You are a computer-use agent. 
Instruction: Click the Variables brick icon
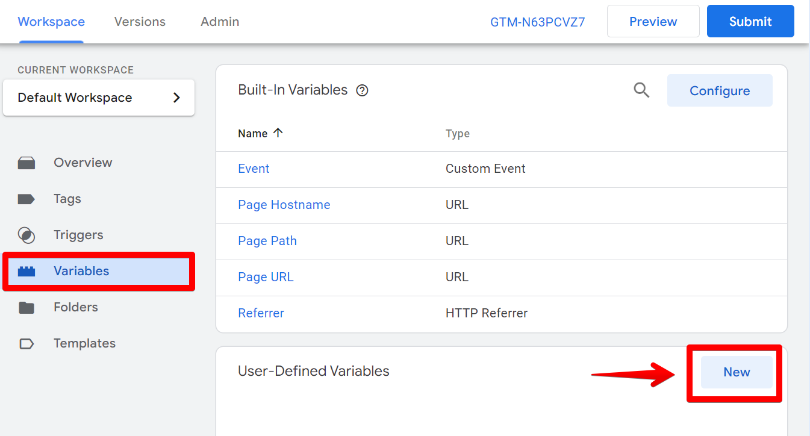pyautogui.click(x=27, y=271)
